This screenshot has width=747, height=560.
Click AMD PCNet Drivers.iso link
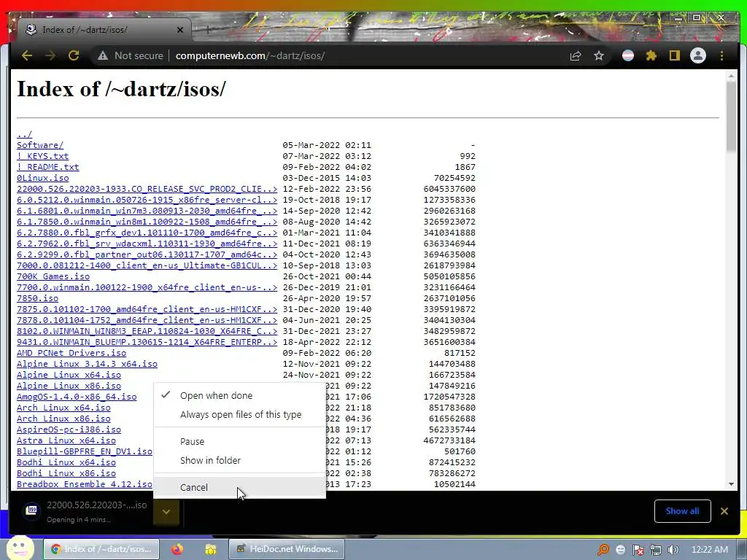click(71, 354)
